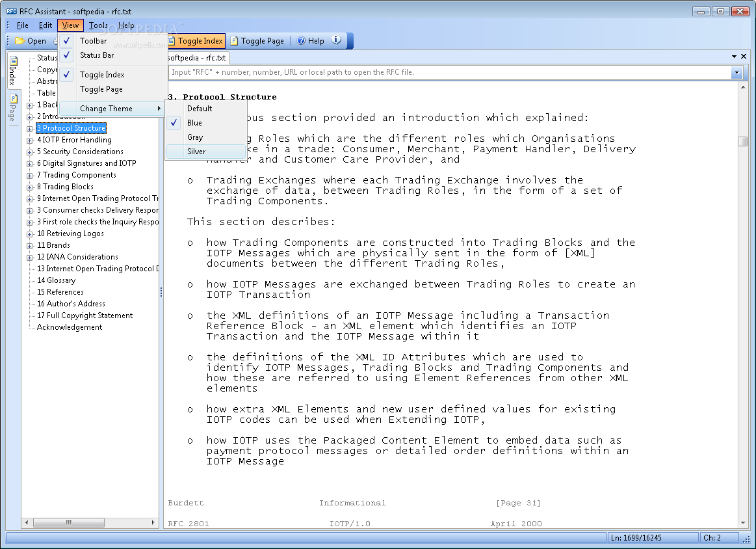
Task: Click the RFC number or URL input field
Action: tap(450, 72)
